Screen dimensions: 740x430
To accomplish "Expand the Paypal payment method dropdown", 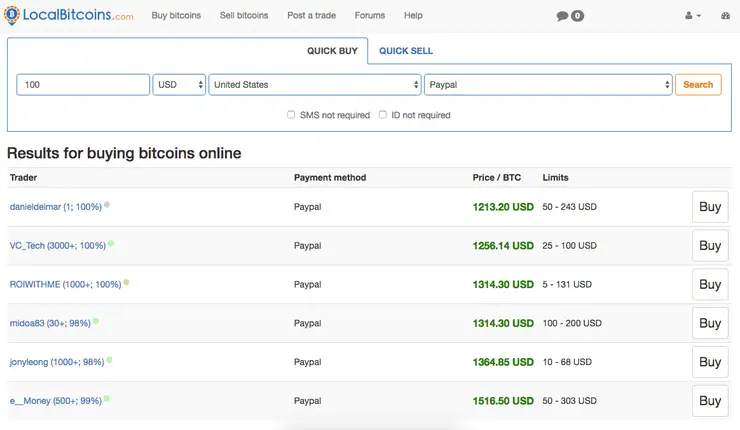I will click(x=548, y=85).
